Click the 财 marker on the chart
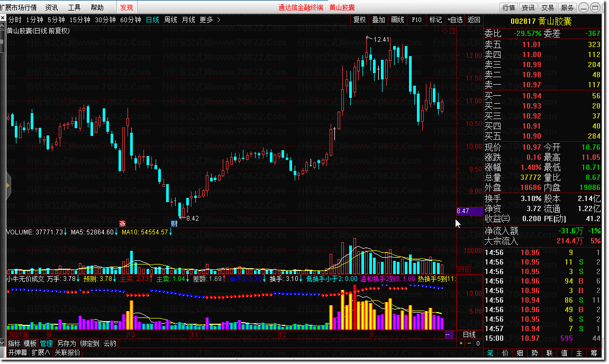 174,223
